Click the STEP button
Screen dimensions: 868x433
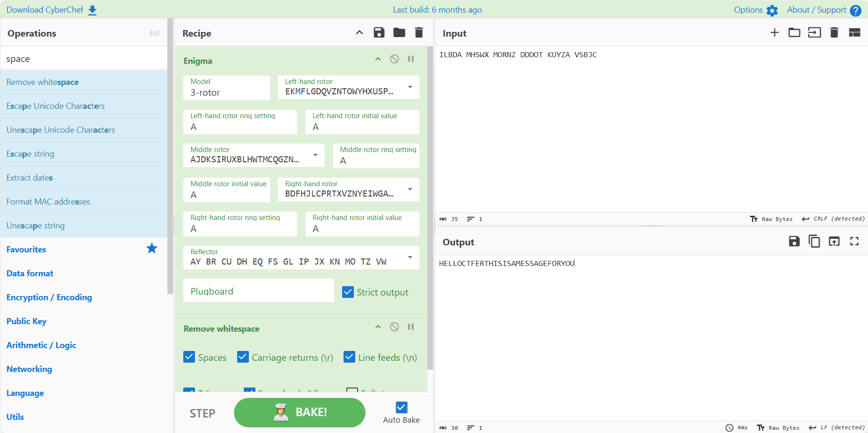tap(202, 413)
